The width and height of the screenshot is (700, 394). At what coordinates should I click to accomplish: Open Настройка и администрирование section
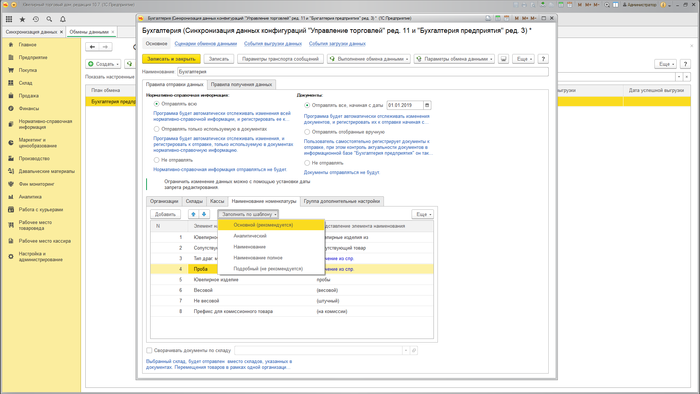[x=40, y=257]
